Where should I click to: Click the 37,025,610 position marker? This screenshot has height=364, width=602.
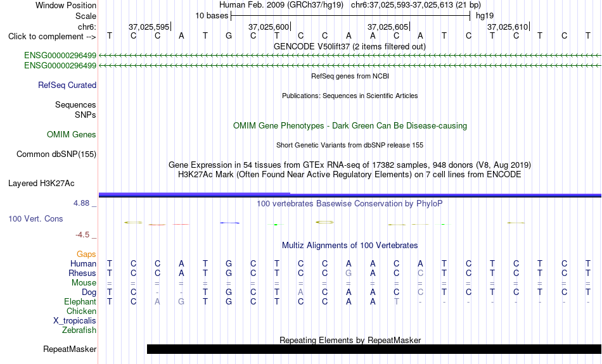pos(508,27)
